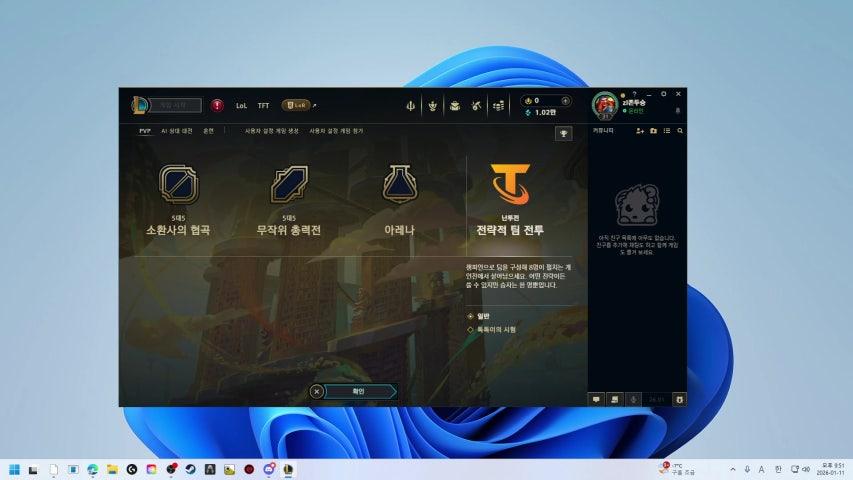853x480 pixels.
Task: Open the 사용자 설정 게임 참가 tab
Action: [336, 131]
